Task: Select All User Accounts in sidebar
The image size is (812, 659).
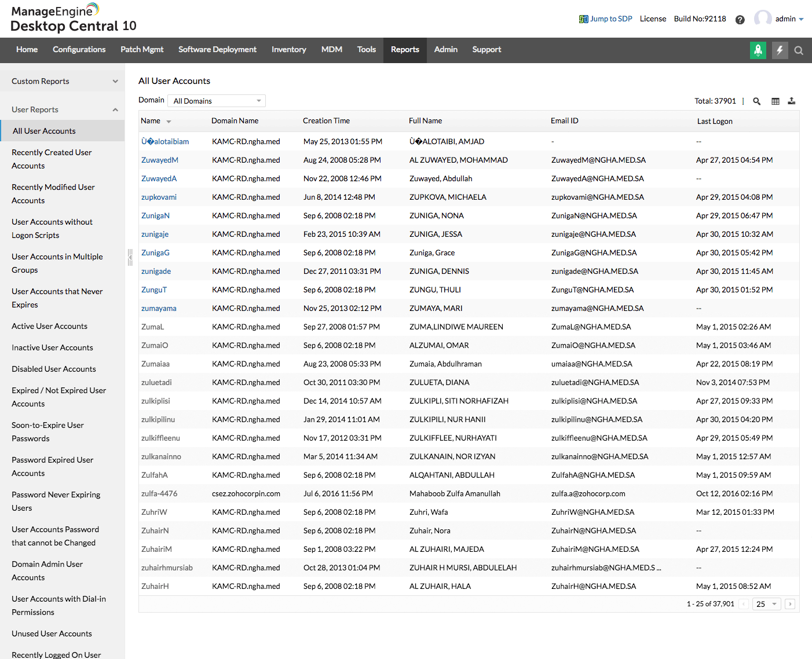Action: tap(63, 131)
